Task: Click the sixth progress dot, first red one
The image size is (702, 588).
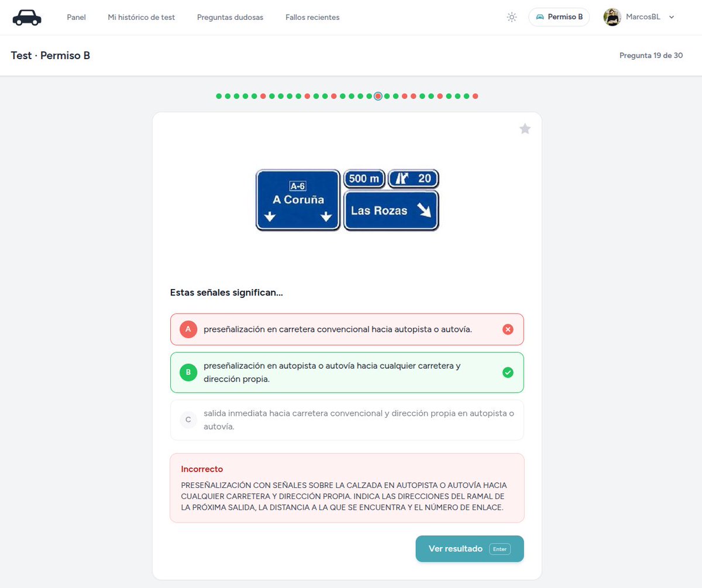Action: (x=263, y=96)
